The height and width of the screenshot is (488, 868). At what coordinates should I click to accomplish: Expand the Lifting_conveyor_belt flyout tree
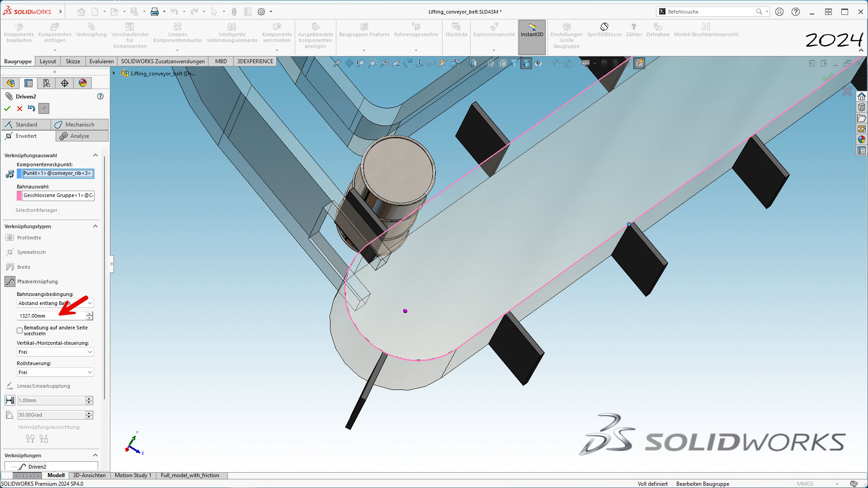click(x=114, y=73)
